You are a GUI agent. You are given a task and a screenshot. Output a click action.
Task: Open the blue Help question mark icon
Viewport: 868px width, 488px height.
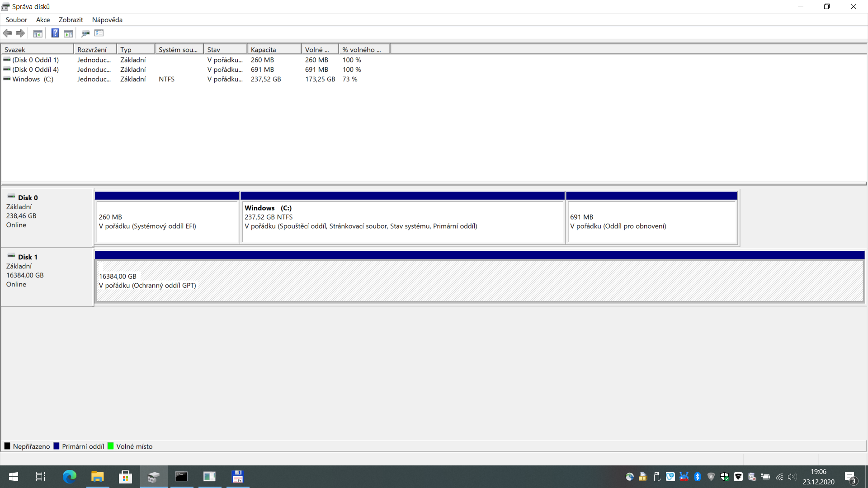[x=55, y=33]
